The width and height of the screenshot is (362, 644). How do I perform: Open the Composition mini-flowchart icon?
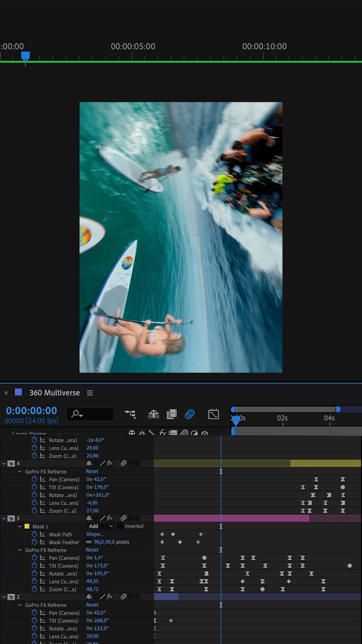pos(130,414)
